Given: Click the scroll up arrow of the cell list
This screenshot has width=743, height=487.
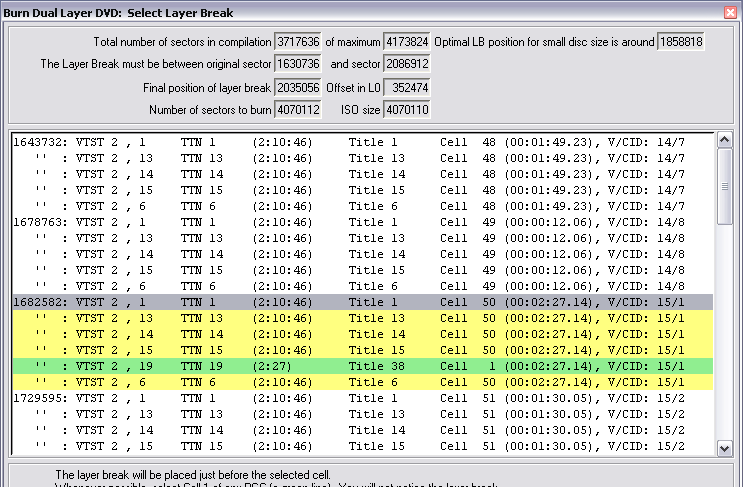Looking at the screenshot, I should pos(725,141).
